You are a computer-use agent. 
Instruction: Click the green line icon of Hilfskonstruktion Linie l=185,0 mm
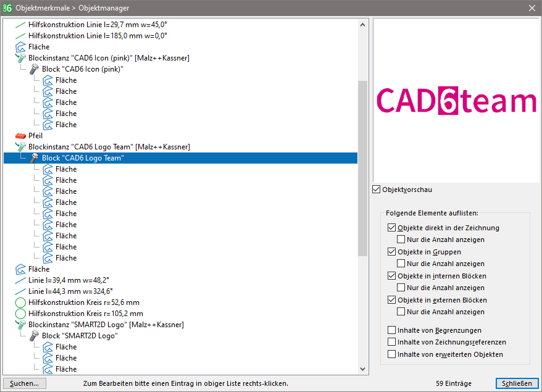tap(20, 36)
